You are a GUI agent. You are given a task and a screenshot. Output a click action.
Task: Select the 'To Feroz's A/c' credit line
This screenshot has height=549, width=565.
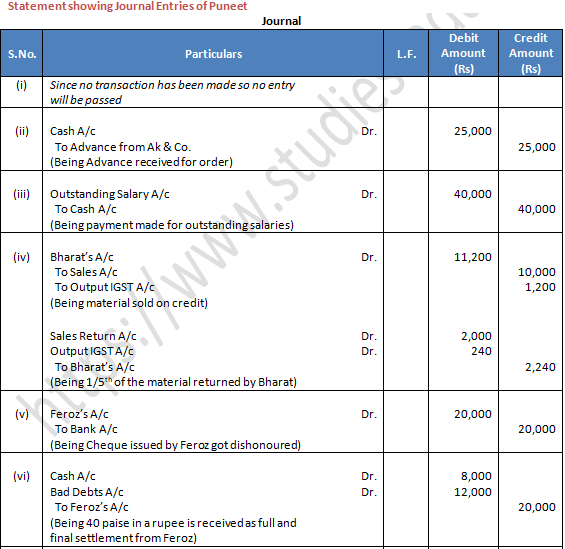(x=92, y=507)
